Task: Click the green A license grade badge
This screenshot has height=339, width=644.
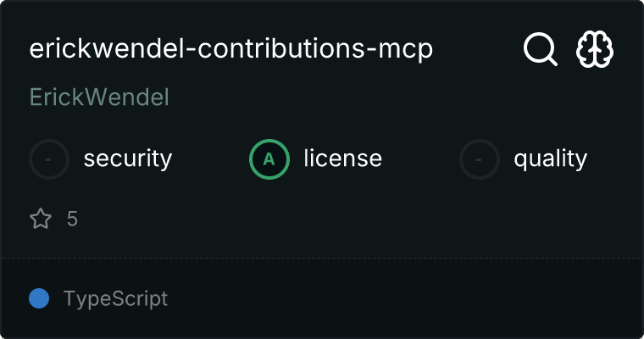Action: point(269,158)
